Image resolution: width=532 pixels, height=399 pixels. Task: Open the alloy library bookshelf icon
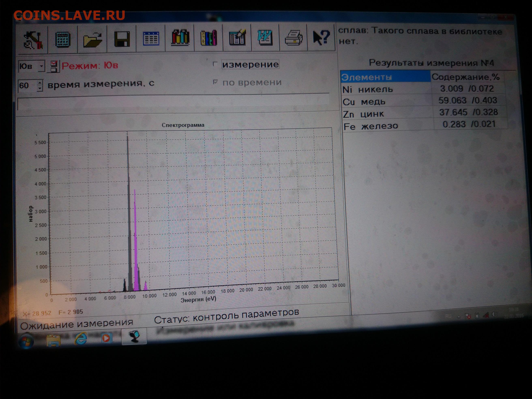180,38
